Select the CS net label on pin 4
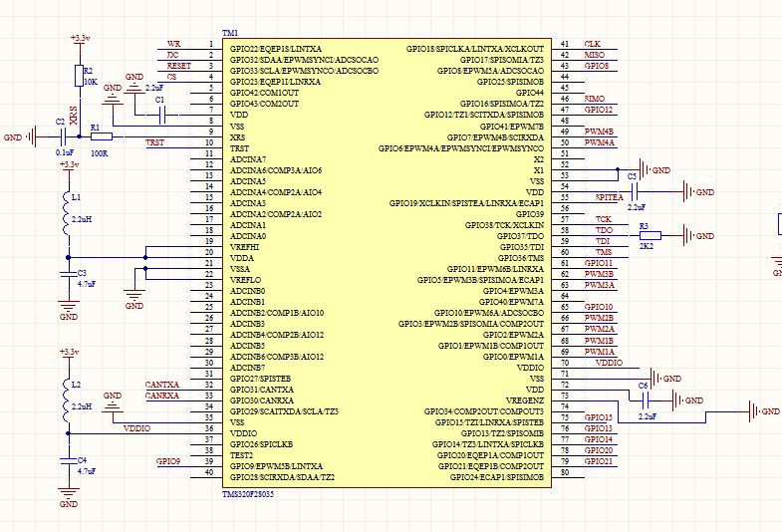The image size is (782, 532). [171, 77]
